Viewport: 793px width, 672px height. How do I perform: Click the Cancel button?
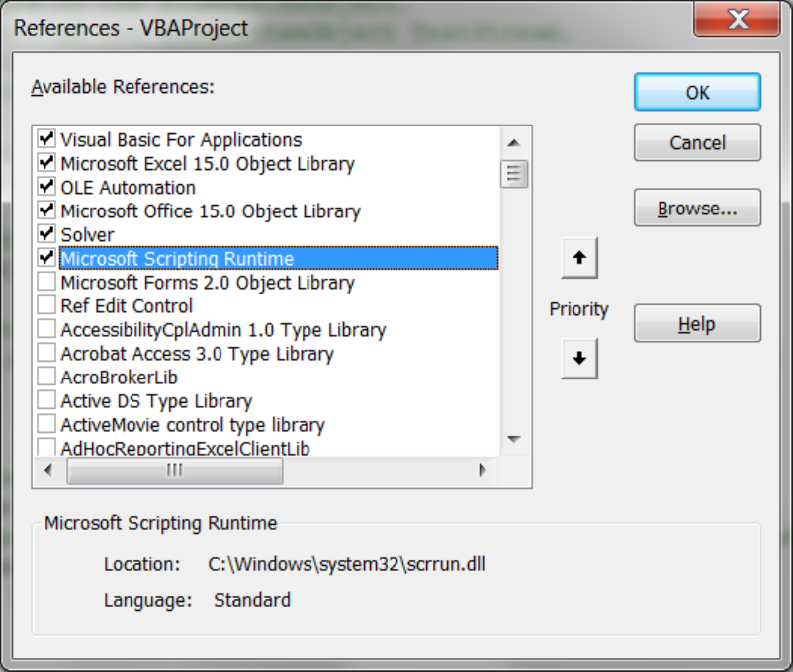(x=697, y=142)
